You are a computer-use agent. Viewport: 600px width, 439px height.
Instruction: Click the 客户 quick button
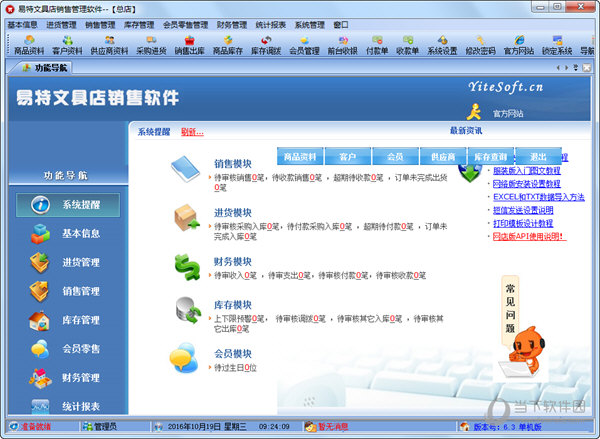347,157
